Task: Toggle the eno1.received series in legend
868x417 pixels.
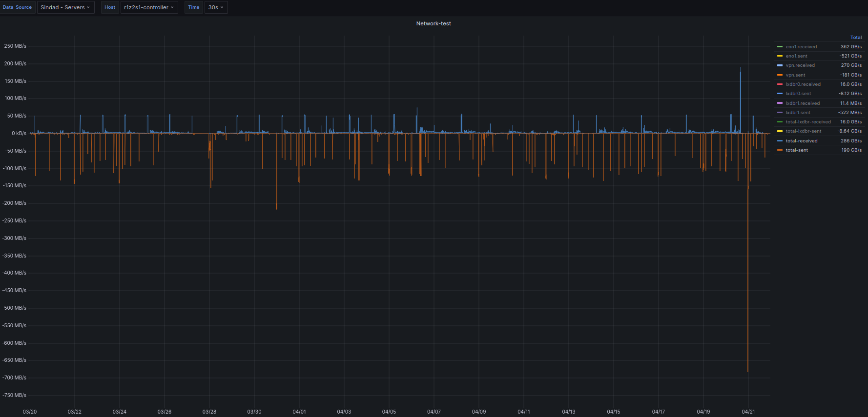Action: click(x=801, y=47)
